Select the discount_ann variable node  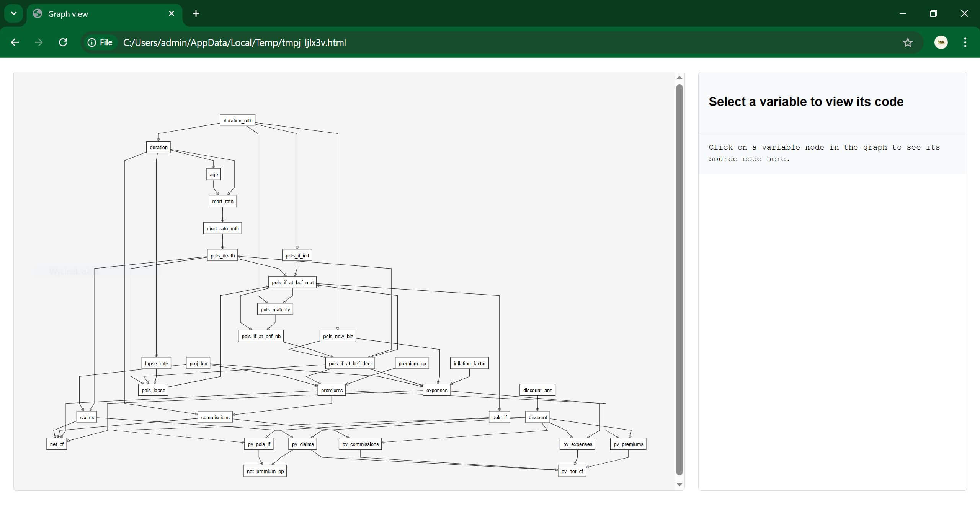[x=537, y=390]
